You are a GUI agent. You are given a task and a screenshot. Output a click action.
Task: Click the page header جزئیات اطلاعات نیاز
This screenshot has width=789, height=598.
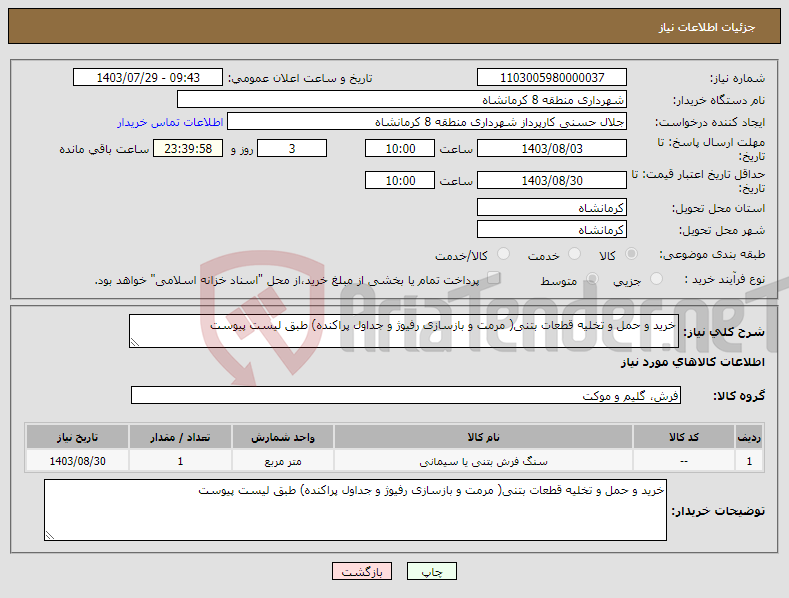click(x=707, y=27)
